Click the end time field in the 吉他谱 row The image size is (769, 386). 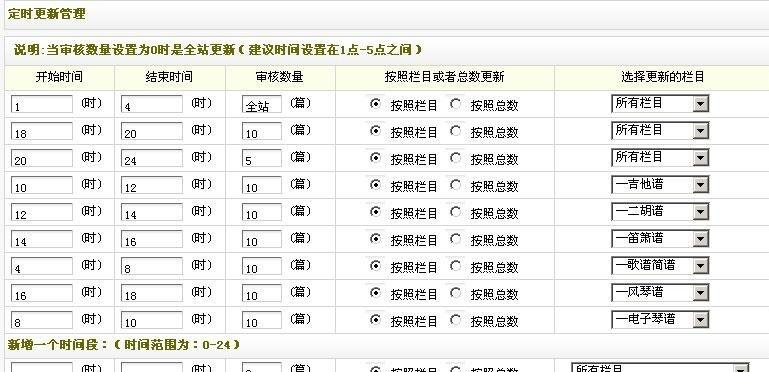click(152, 185)
